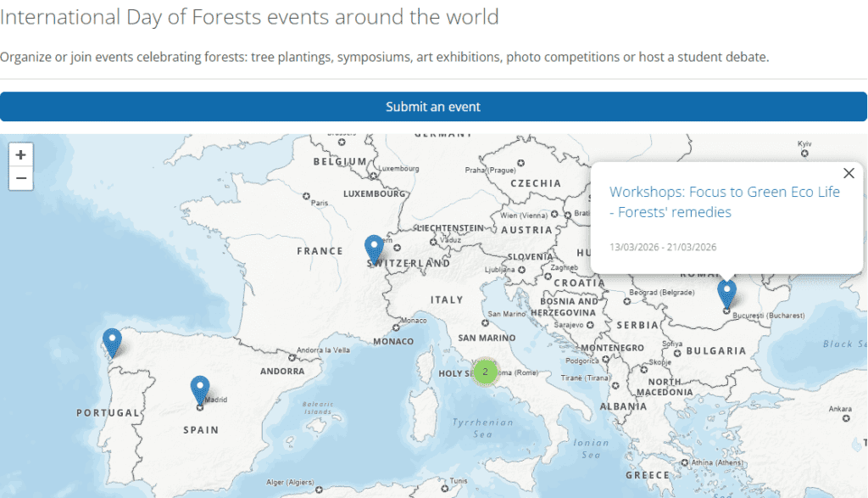Click the GREECE label on the map
The width and height of the screenshot is (868, 498).
[647, 475]
